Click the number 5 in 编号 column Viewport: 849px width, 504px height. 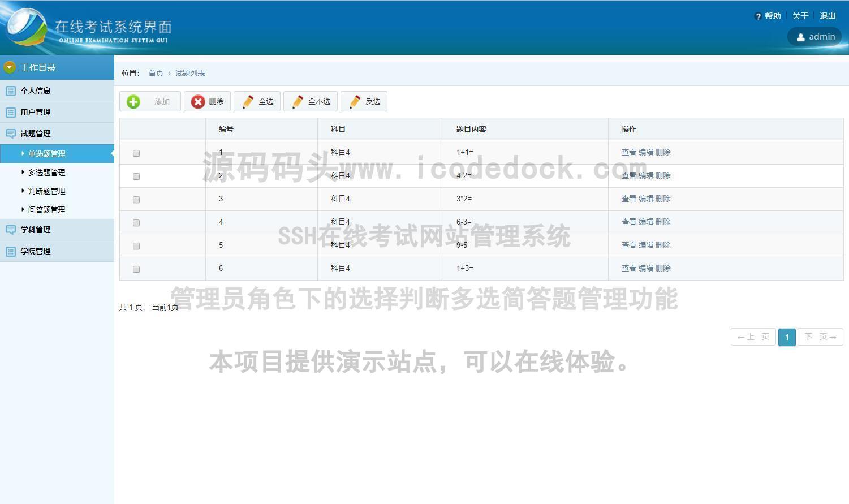point(221,245)
